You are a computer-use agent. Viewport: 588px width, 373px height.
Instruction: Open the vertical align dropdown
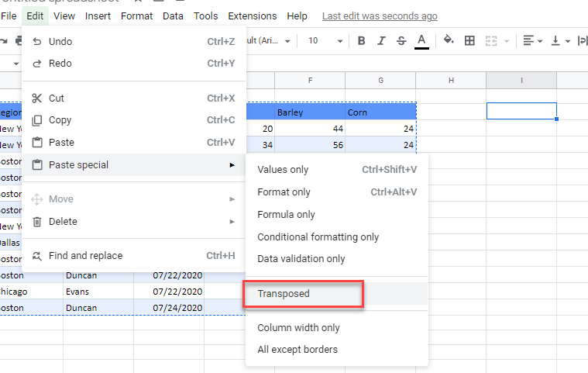click(560, 41)
